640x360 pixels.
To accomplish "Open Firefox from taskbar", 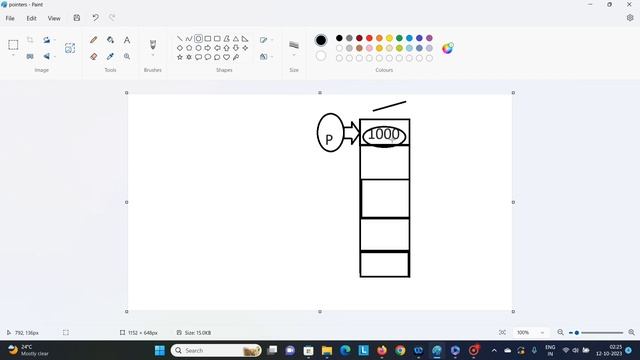I will point(382,350).
